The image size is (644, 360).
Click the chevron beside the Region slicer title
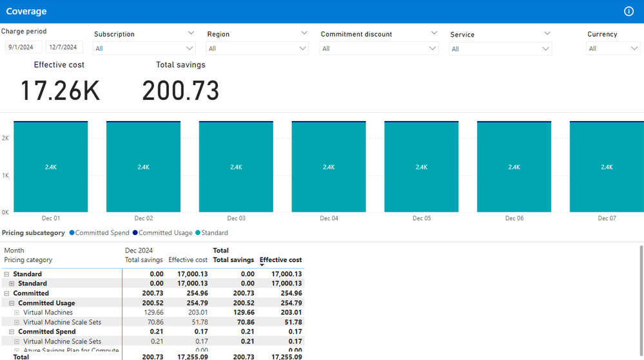[304, 33]
